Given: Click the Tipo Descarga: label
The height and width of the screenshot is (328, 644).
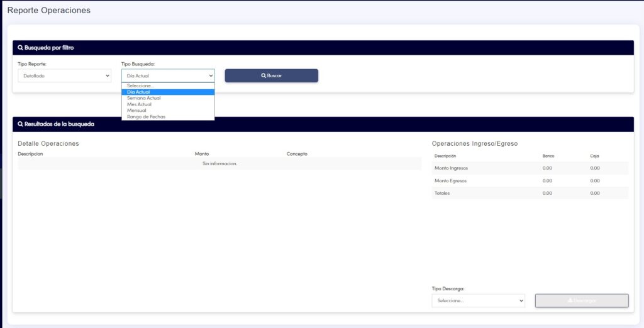Looking at the screenshot, I should pos(448,288).
